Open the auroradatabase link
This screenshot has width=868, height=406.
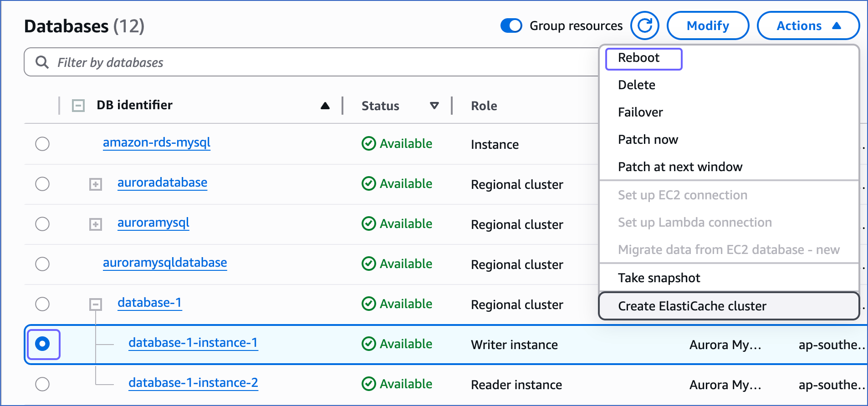pyautogui.click(x=162, y=183)
